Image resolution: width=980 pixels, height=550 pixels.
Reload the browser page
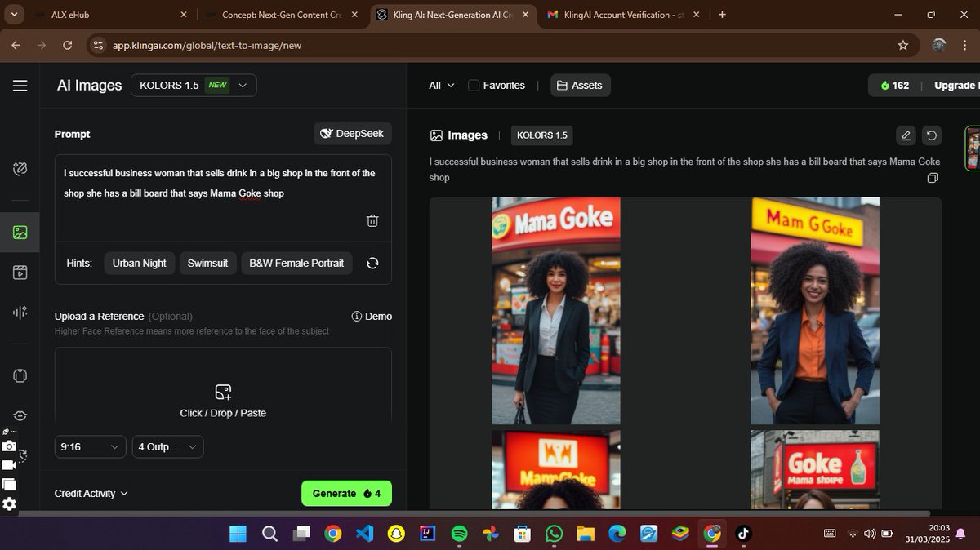pos(66,45)
